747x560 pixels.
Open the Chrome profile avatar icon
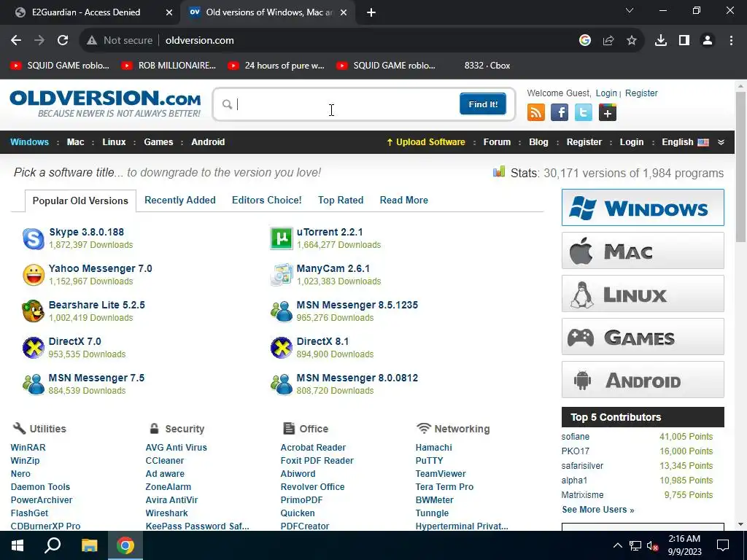[x=708, y=41]
